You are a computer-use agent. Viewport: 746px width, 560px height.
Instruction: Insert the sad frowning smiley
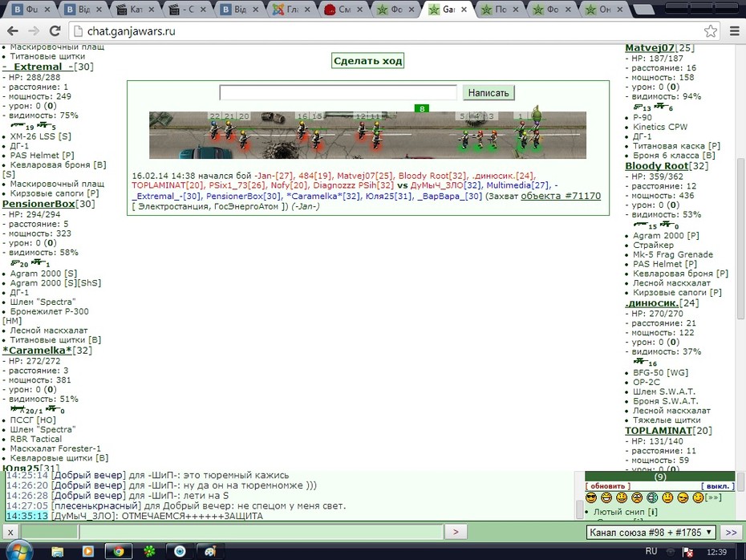pyautogui.click(x=637, y=497)
